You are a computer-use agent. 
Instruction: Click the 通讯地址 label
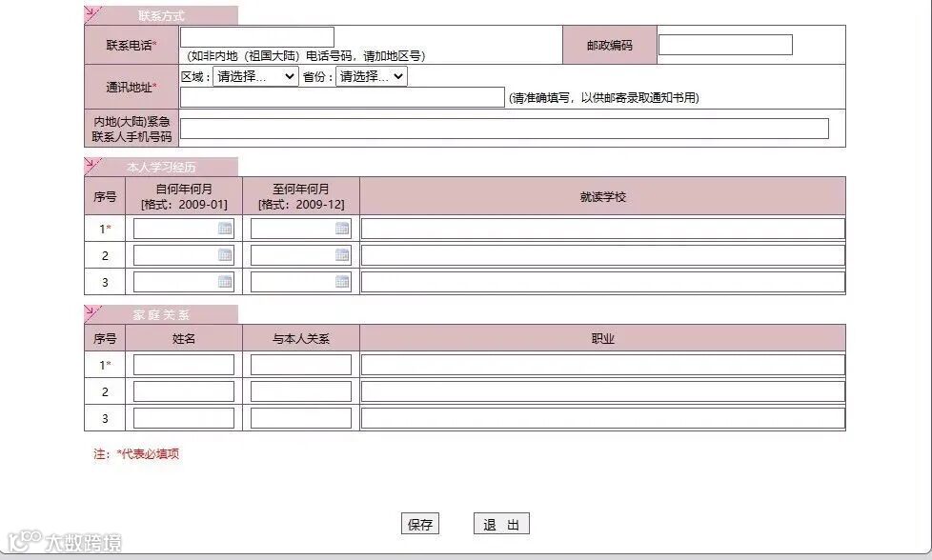pos(132,88)
